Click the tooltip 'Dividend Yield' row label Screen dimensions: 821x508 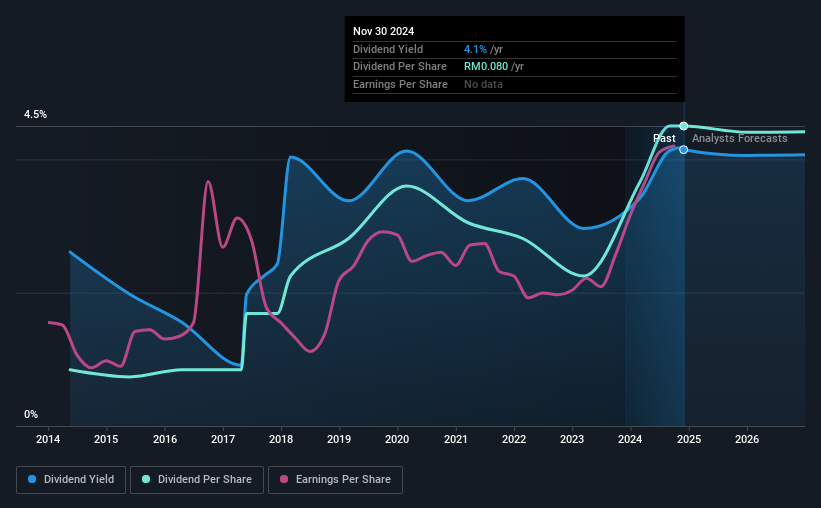(388, 49)
